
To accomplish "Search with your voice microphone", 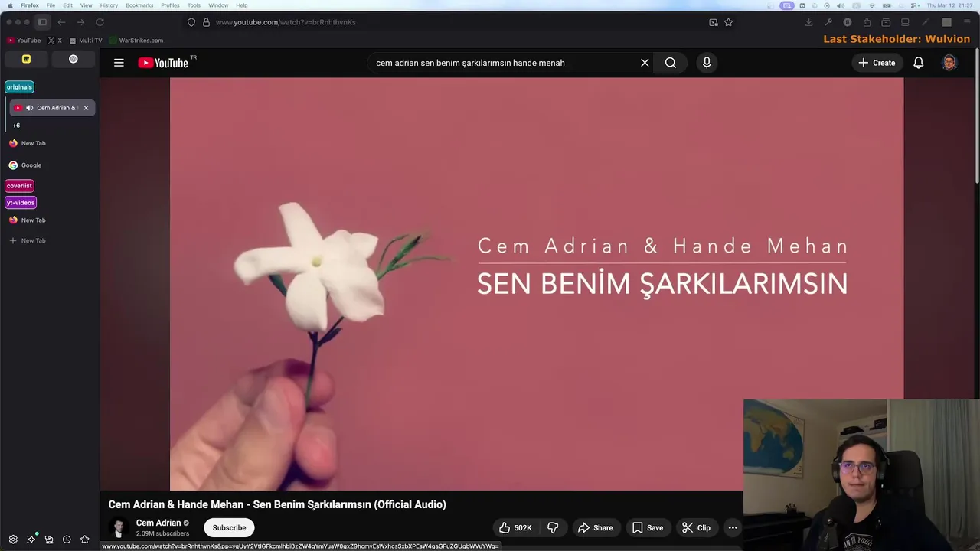I will (x=707, y=63).
